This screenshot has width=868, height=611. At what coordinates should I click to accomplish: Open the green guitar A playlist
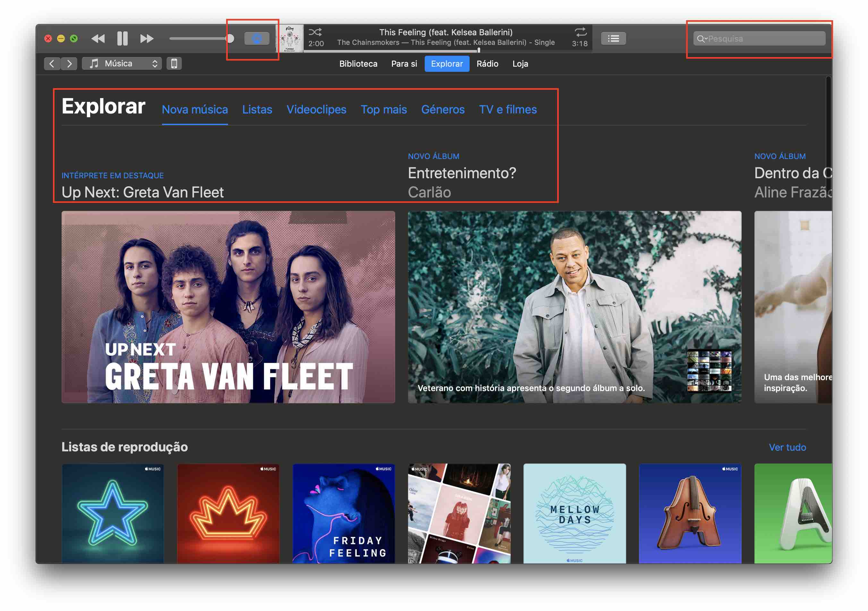pos(793,513)
